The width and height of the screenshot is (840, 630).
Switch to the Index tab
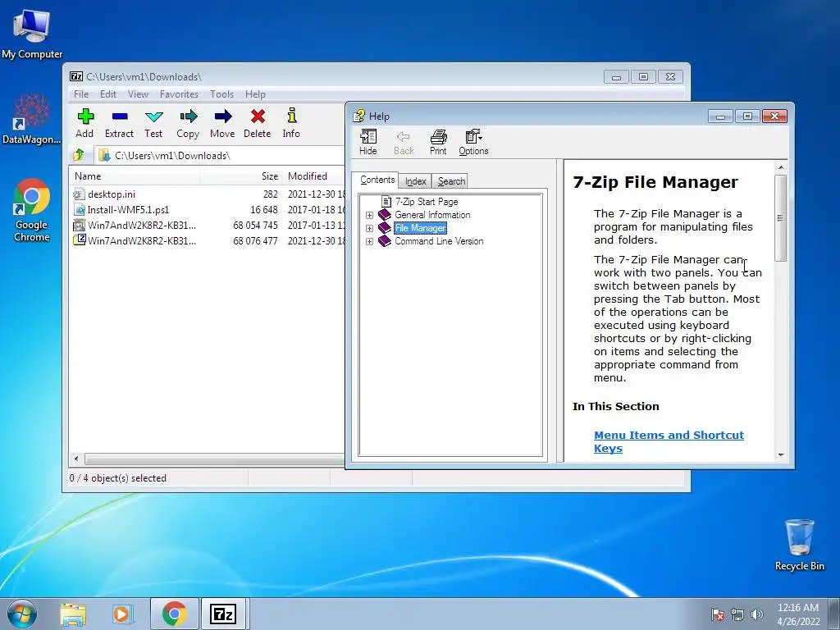click(x=415, y=181)
